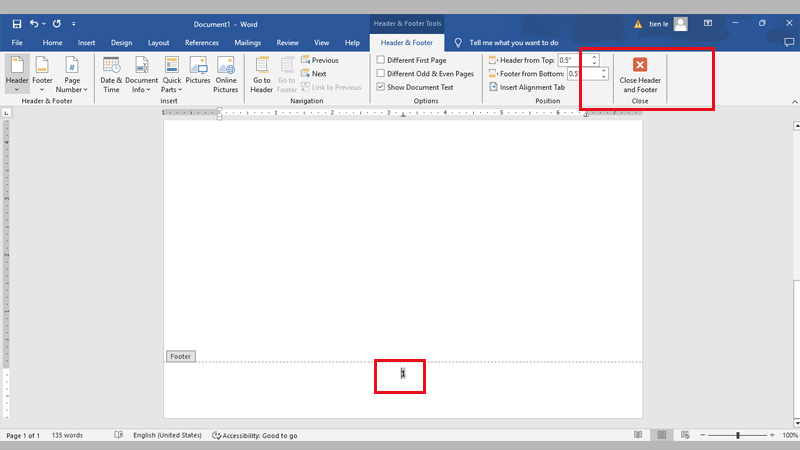This screenshot has width=800, height=450.
Task: Switch to the Layout tab
Action: click(158, 43)
